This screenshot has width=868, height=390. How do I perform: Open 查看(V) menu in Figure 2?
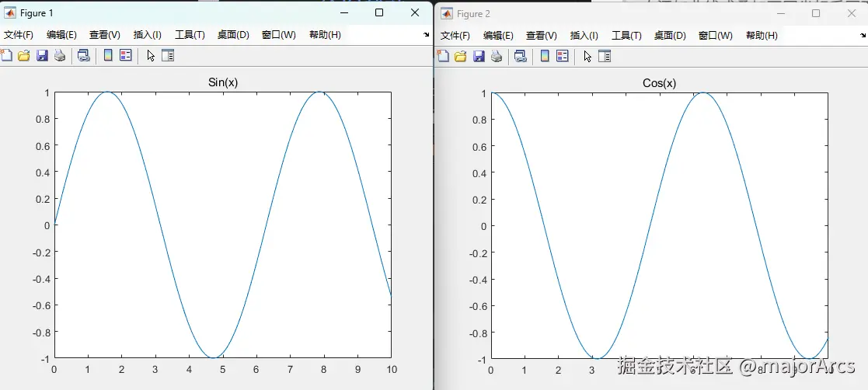[x=542, y=36]
